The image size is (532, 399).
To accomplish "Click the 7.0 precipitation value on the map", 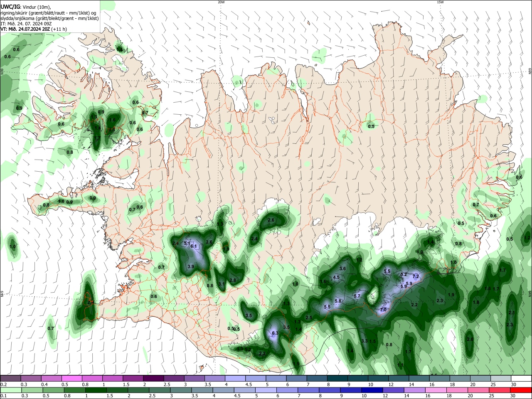I will click(383, 310).
